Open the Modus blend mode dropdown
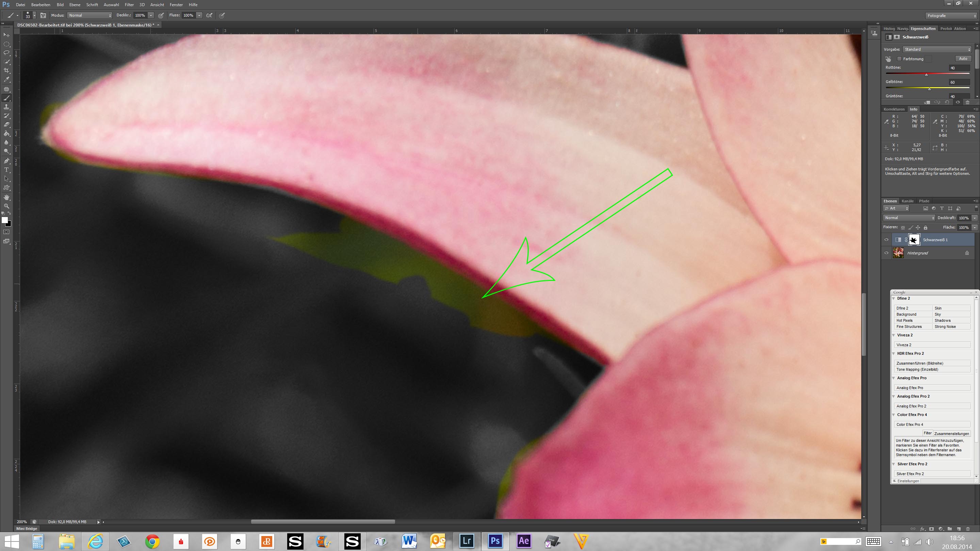980x551 pixels. (90, 15)
